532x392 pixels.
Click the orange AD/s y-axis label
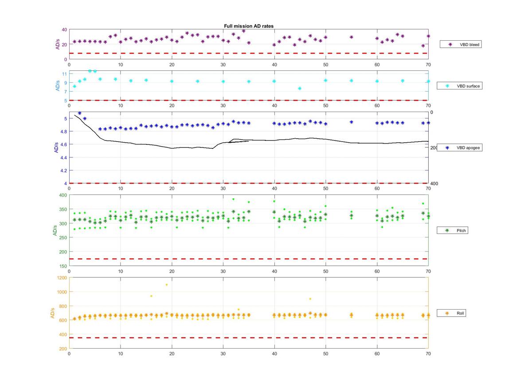[x=52, y=313]
